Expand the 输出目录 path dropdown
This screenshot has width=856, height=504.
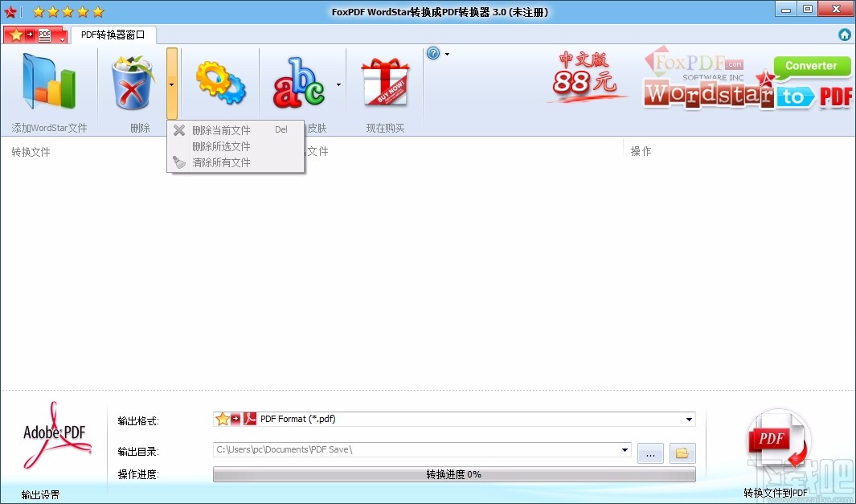point(625,450)
